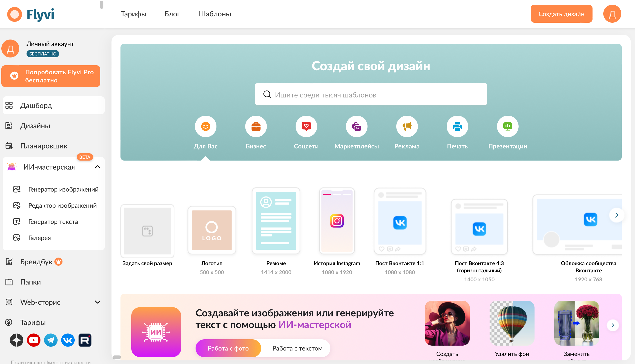Click the ИИ chip banner icon
The height and width of the screenshot is (364, 635).
(156, 332)
